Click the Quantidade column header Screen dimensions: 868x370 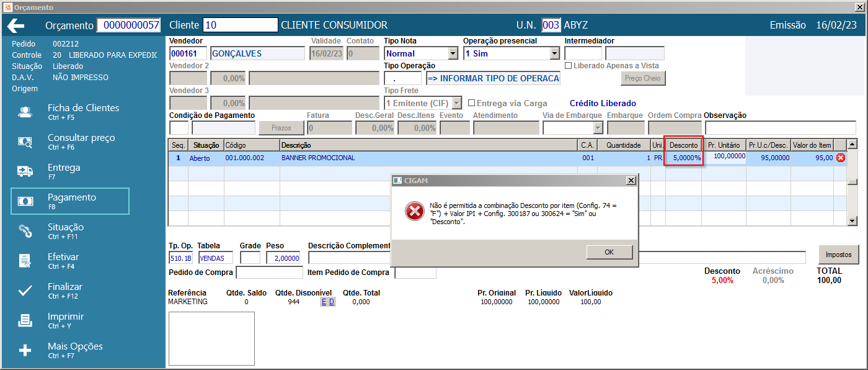click(x=623, y=145)
